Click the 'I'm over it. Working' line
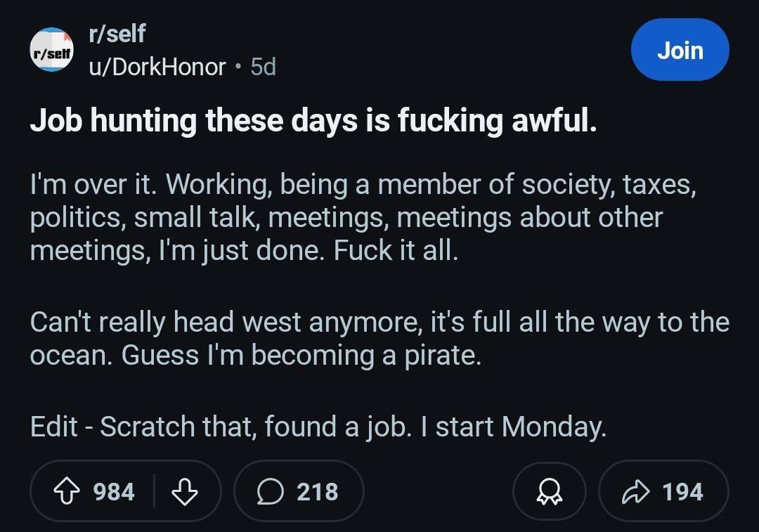The height and width of the screenshot is (532, 759). [x=363, y=184]
